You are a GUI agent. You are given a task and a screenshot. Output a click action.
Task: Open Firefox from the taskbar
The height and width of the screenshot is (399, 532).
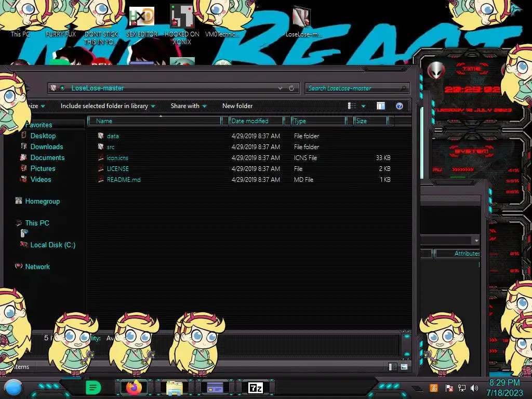[134, 388]
